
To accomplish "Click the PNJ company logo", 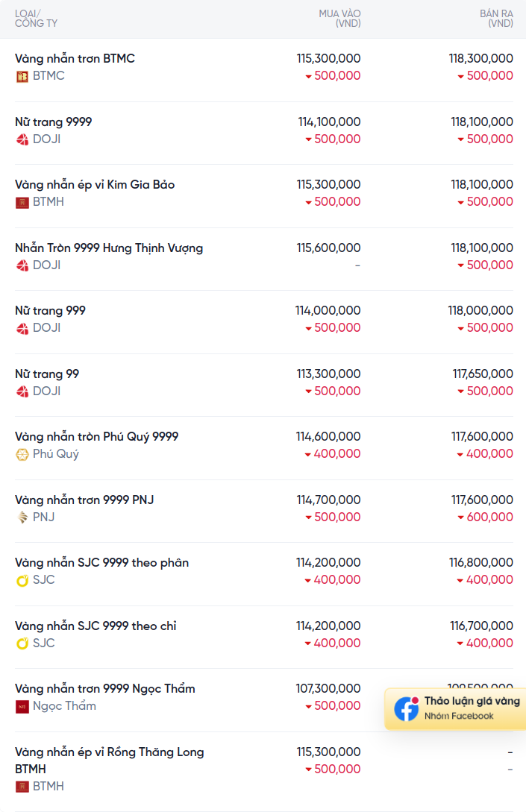I will [22, 517].
